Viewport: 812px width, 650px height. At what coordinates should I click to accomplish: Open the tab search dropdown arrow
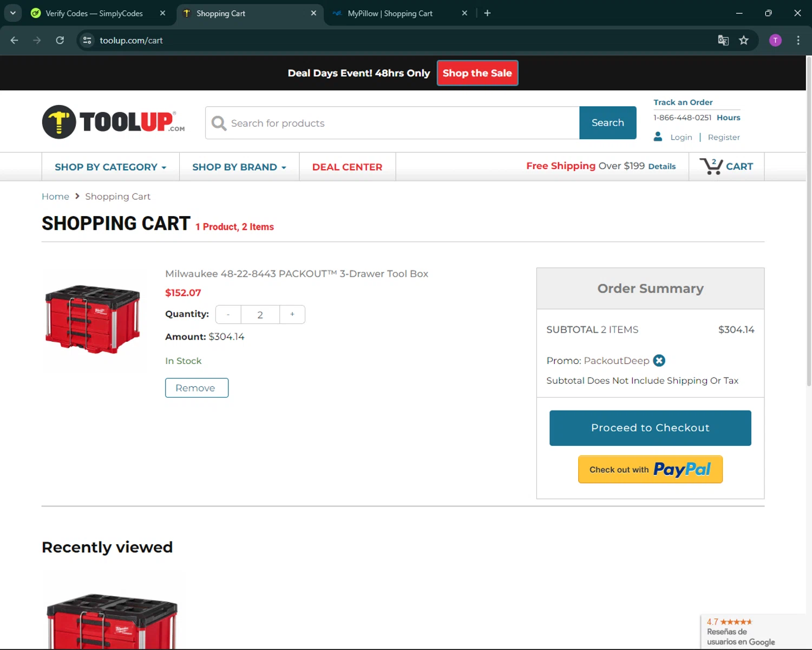(12, 13)
